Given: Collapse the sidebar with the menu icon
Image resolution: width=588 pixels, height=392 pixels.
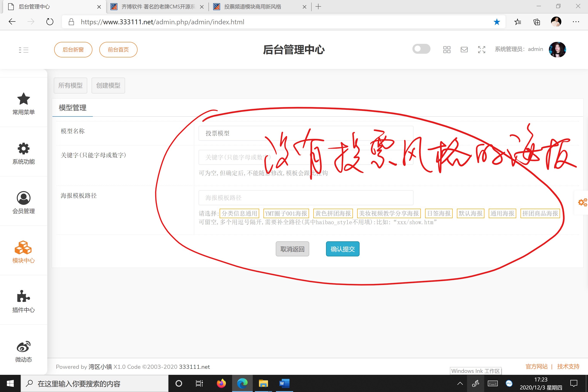Looking at the screenshot, I should point(23,50).
